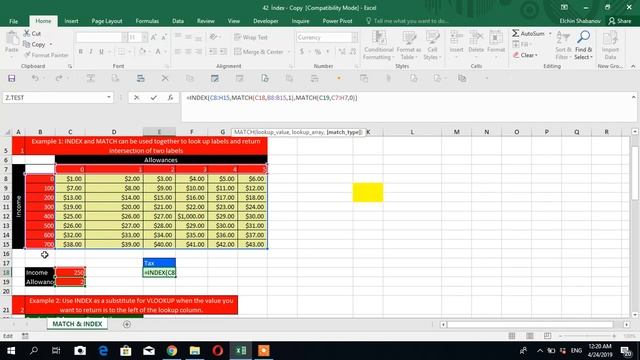The height and width of the screenshot is (360, 640).
Task: Open Conditional Formatting menu
Action: [378, 45]
